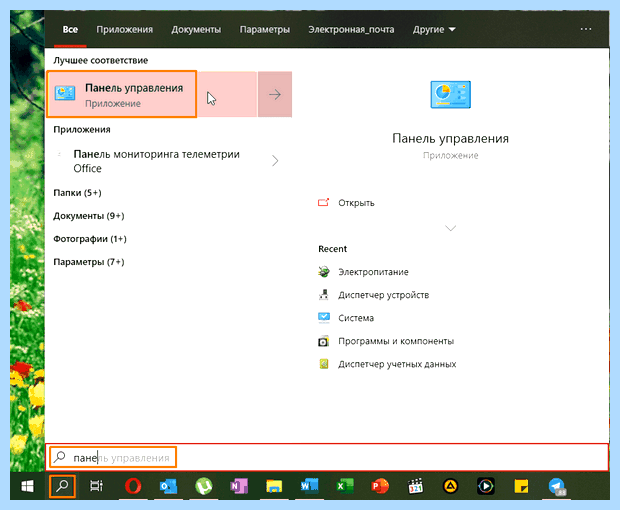
Task: Click the Система recent item icon
Action: (324, 317)
